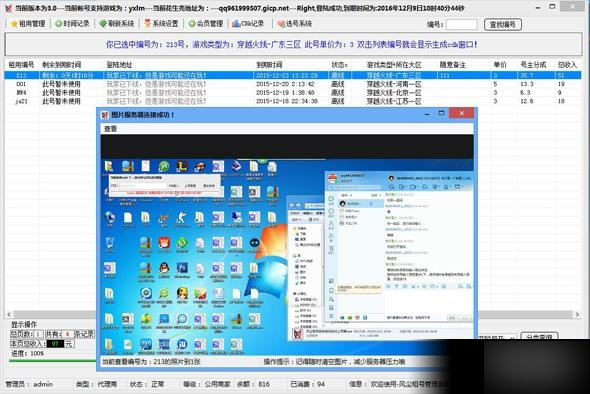The image size is (590, 394).
Task: Click the 2015-12-20 2:13:42 expiry cell
Action: point(285,84)
